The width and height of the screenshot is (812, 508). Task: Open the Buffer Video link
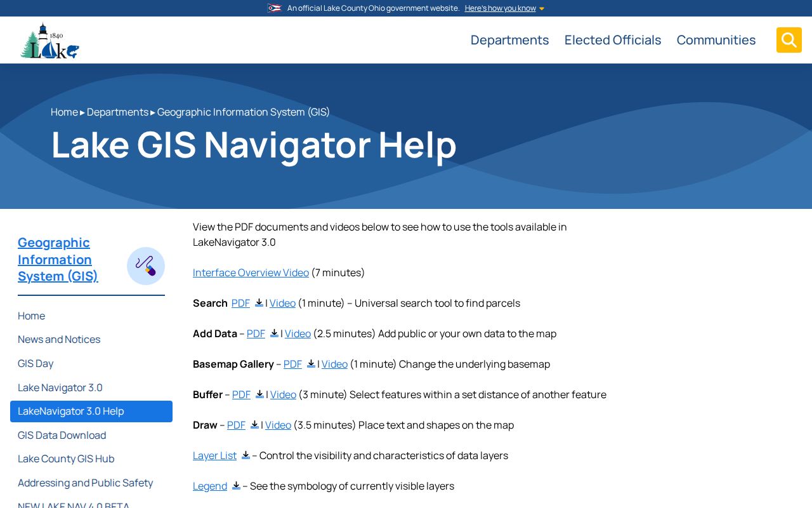click(283, 394)
